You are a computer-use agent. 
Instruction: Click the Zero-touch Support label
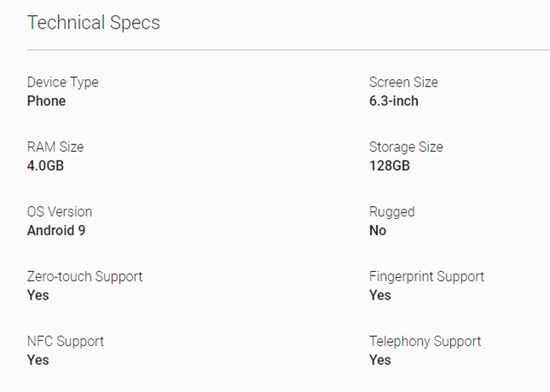click(x=84, y=276)
